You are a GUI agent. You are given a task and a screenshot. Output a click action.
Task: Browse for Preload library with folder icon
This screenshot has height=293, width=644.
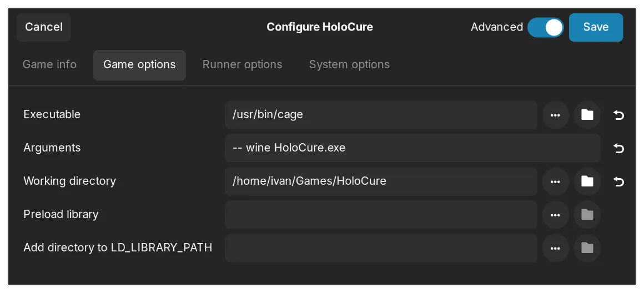587,215
